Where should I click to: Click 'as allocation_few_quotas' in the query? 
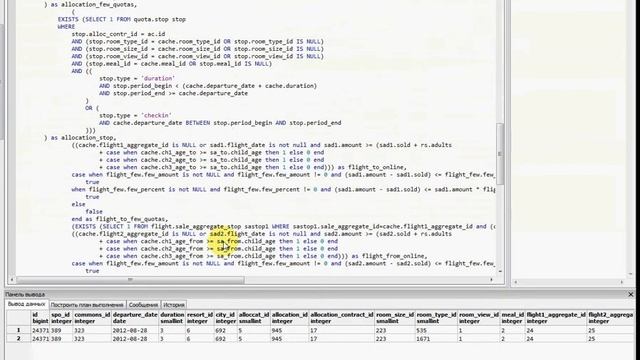pos(93,4)
